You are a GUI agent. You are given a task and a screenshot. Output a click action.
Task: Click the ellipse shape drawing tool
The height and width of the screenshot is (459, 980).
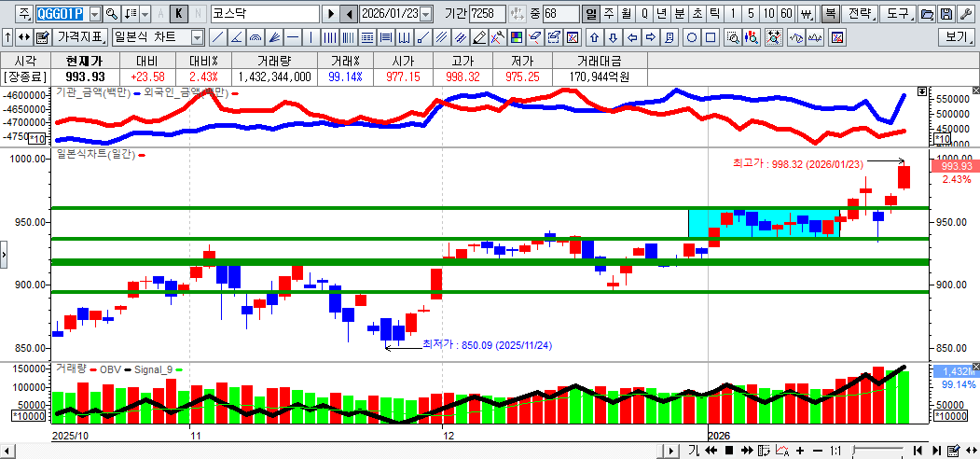pyautogui.click(x=692, y=38)
